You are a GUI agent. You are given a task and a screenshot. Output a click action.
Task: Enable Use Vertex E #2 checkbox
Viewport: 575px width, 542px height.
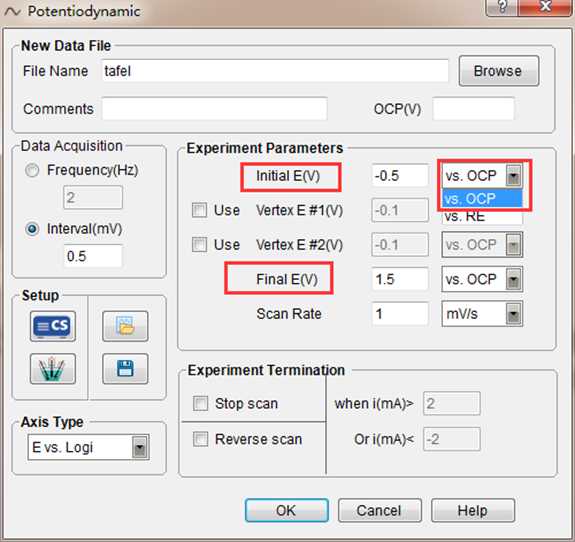[199, 245]
